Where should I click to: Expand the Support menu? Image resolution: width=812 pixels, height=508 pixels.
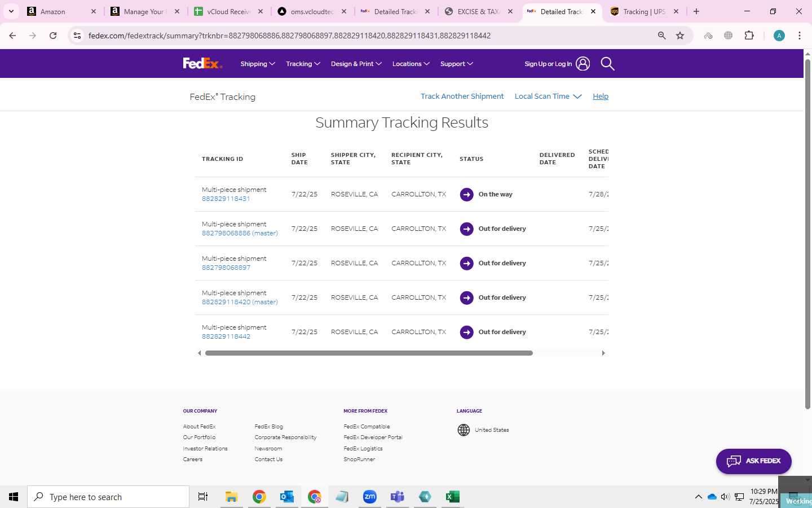[x=457, y=64]
